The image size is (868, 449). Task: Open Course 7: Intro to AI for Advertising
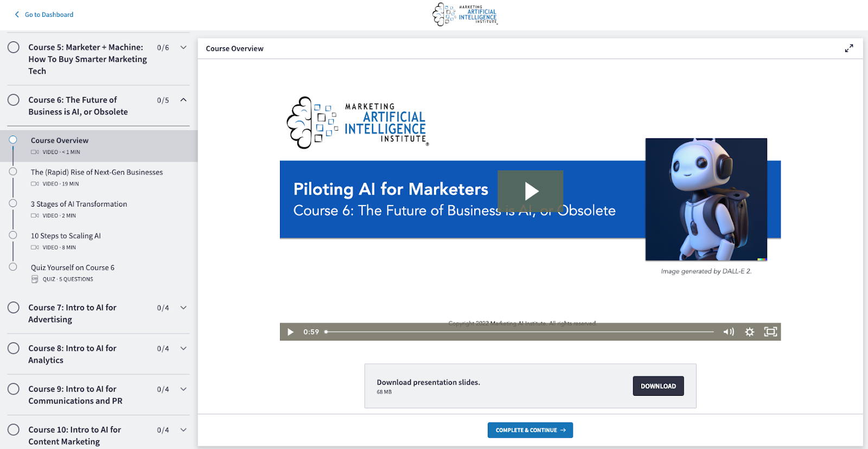72,313
